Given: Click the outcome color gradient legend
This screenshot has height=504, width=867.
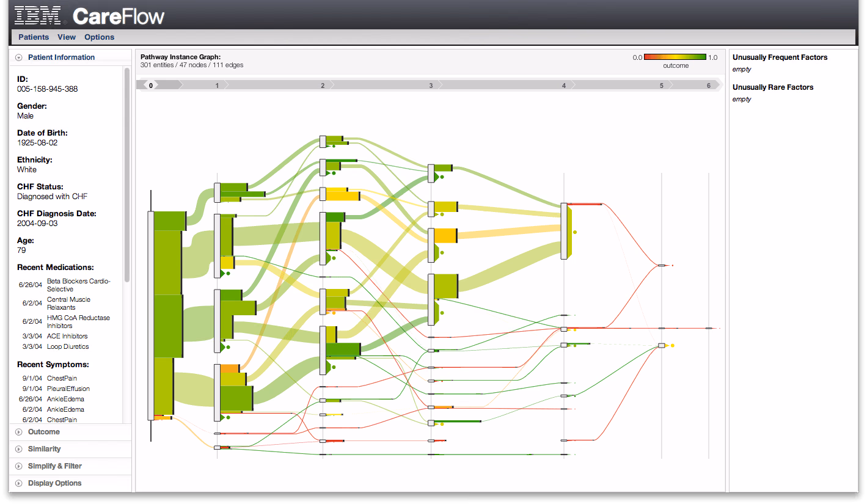Looking at the screenshot, I should point(675,57).
